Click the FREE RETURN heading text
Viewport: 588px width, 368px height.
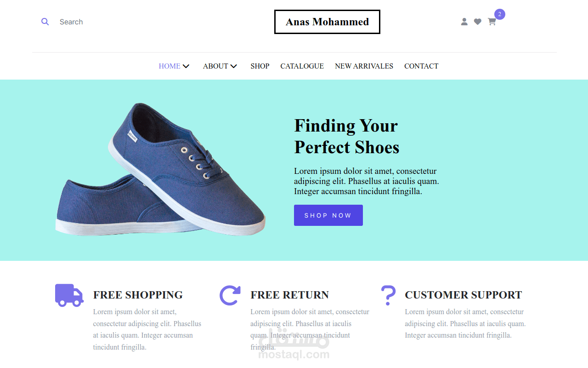290,295
